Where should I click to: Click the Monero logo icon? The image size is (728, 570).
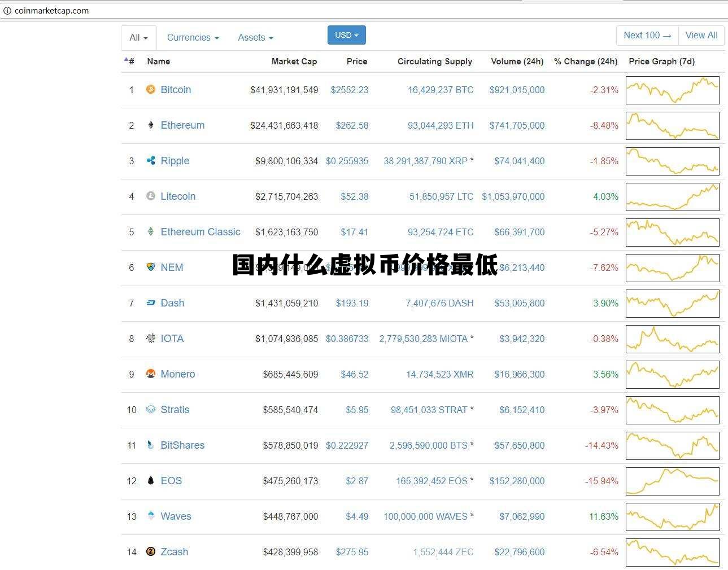[x=150, y=374]
